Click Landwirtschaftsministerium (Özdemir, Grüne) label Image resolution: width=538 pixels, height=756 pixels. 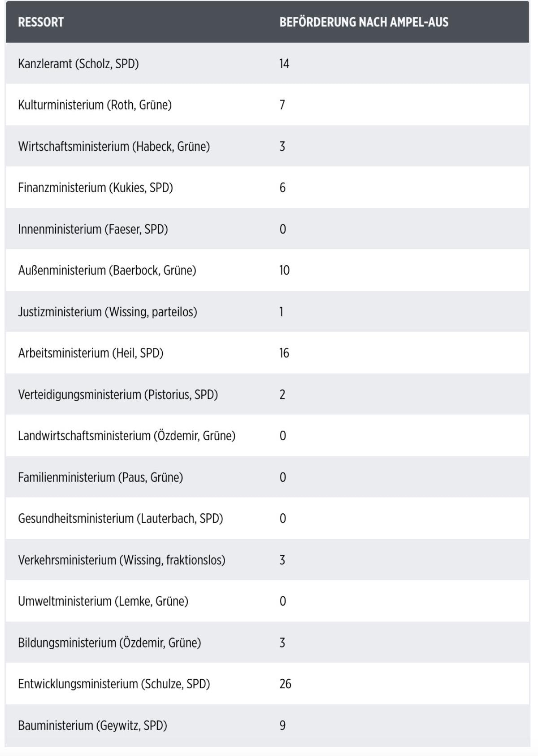tap(126, 436)
